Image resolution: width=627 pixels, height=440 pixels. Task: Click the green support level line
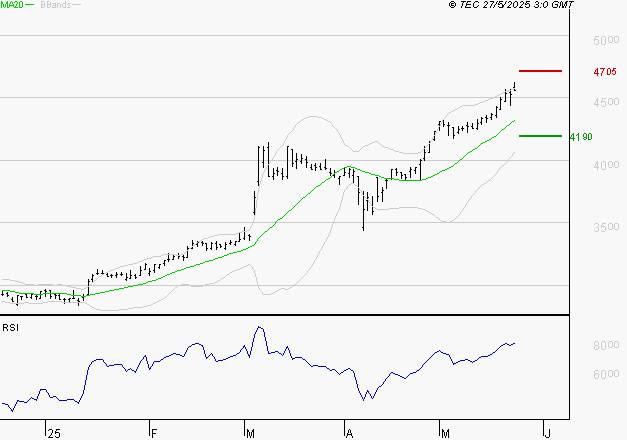(540, 136)
